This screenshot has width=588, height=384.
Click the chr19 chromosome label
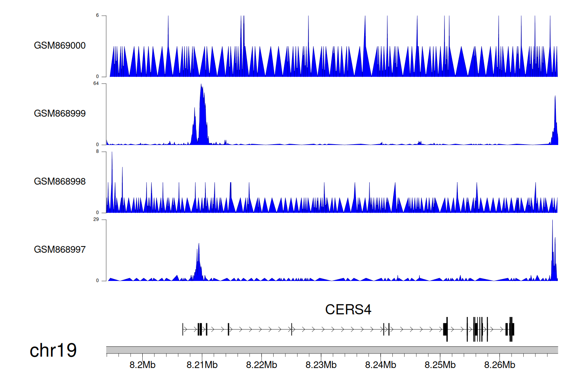coord(53,350)
